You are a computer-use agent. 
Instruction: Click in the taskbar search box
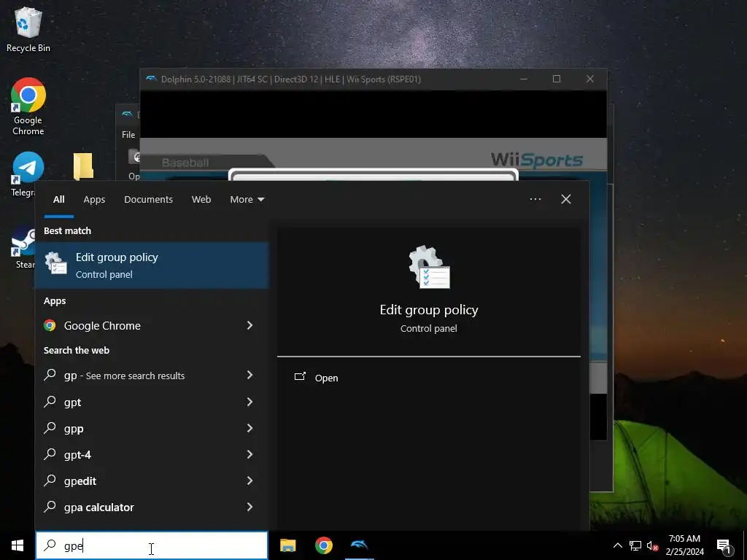(152, 545)
